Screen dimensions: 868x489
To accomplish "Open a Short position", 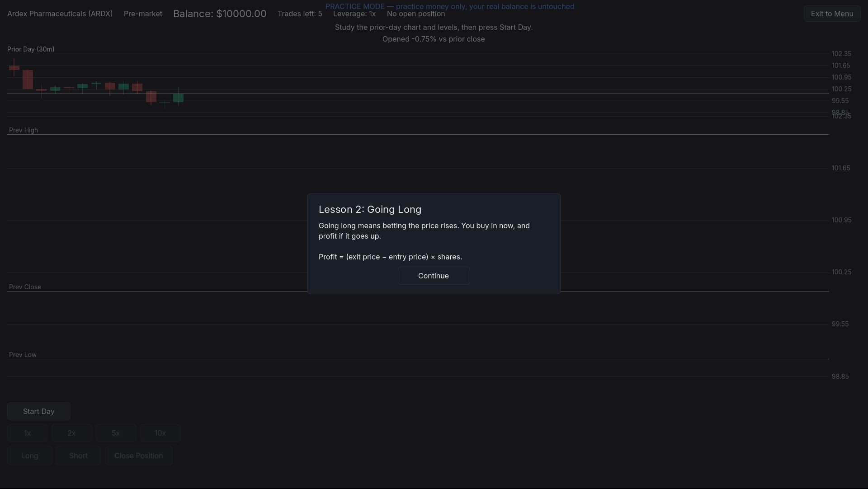I will pos(78,456).
